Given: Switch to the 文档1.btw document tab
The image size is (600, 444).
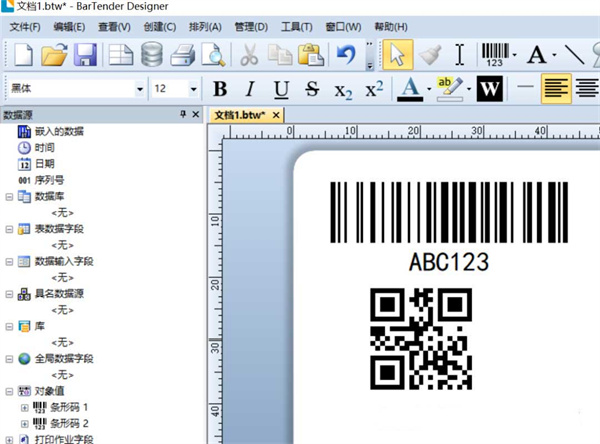Looking at the screenshot, I should pos(240,116).
